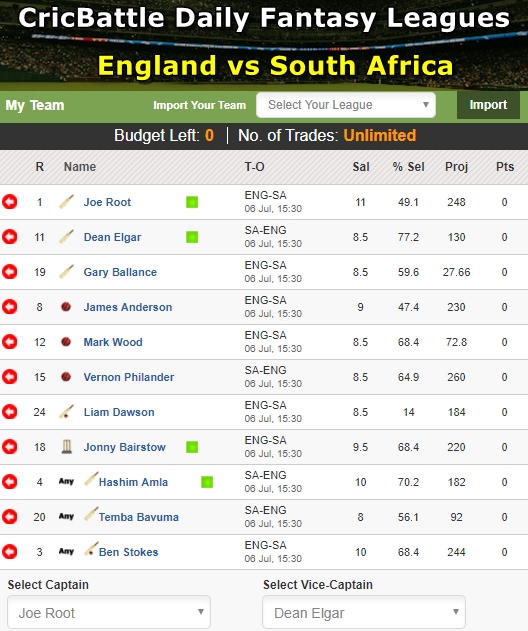Sort players by the Proj column header

[x=456, y=167]
